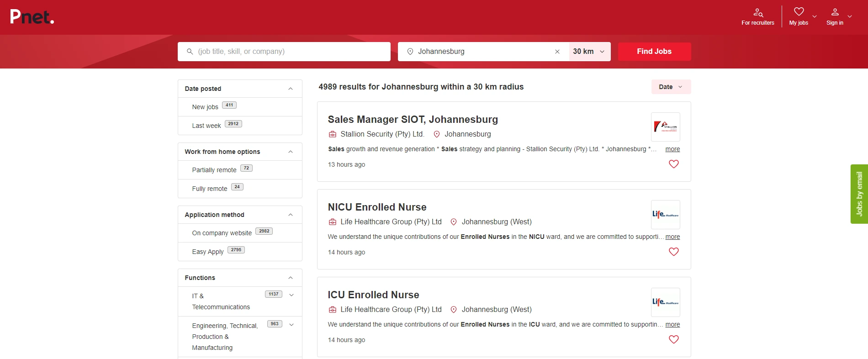Collapse the Functions filter section

pyautogui.click(x=291, y=278)
